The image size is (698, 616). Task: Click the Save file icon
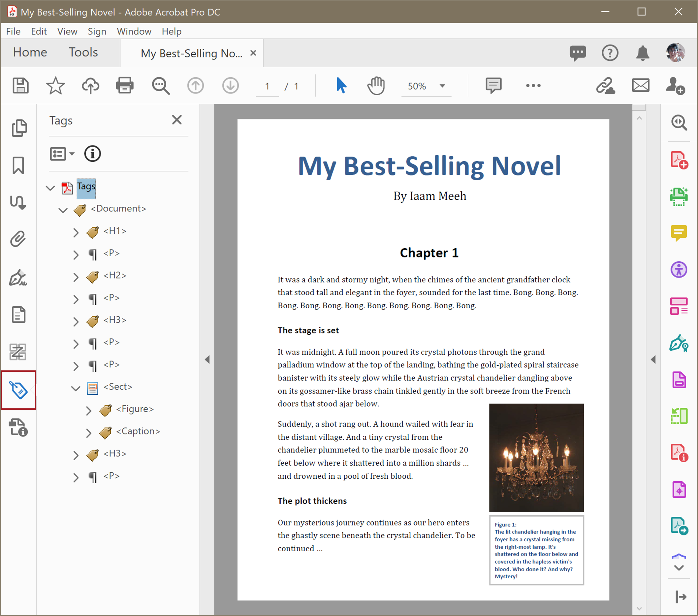(x=20, y=86)
